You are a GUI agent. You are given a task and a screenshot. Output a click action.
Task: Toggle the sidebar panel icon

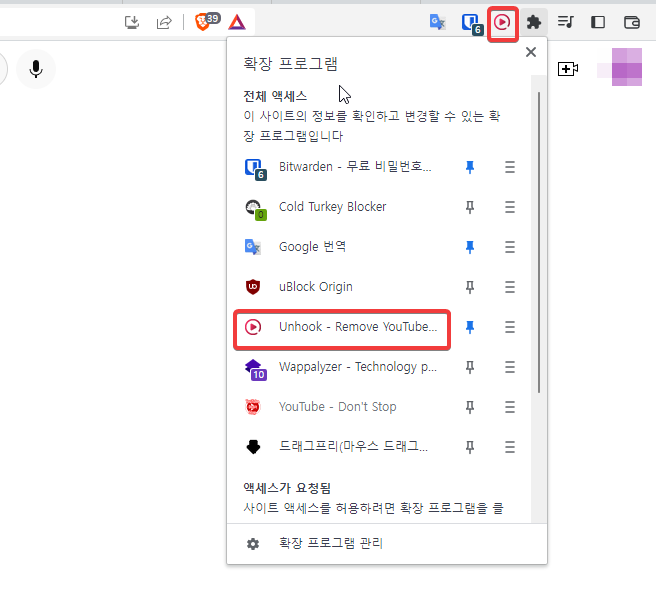[598, 22]
